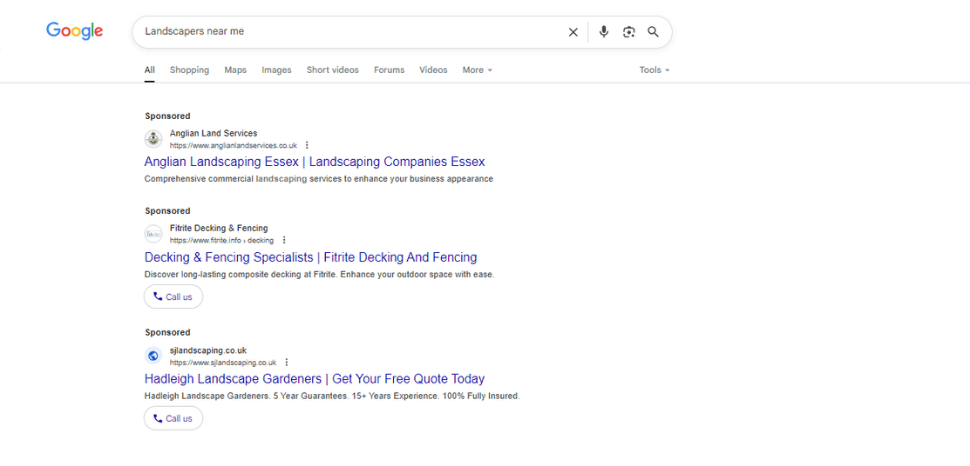
Task: Click Call us under Fitrite ad
Action: (x=173, y=296)
